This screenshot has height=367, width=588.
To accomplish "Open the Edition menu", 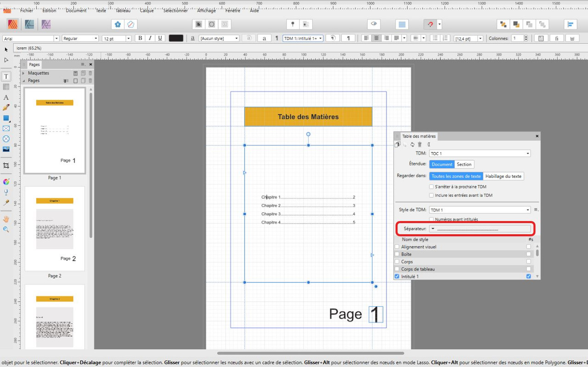I will tap(49, 11).
